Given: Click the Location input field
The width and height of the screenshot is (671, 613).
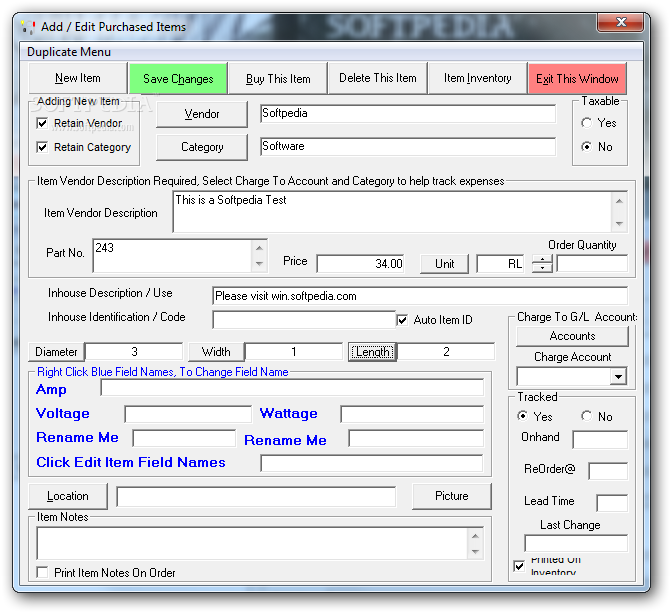Looking at the screenshot, I should tap(256, 497).
